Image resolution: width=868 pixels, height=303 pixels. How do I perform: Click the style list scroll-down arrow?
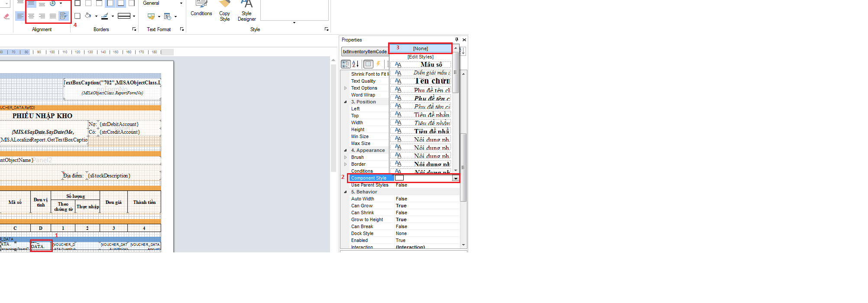456,171
